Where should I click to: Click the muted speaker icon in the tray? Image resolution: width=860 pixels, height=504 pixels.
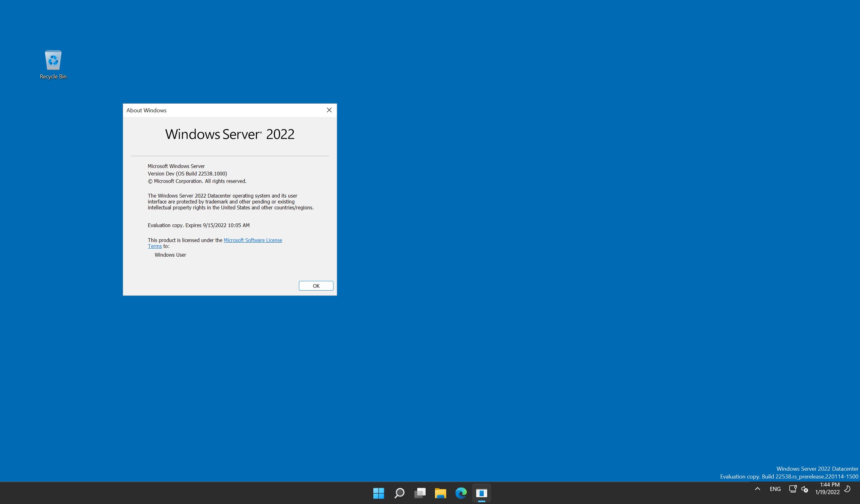coord(805,489)
